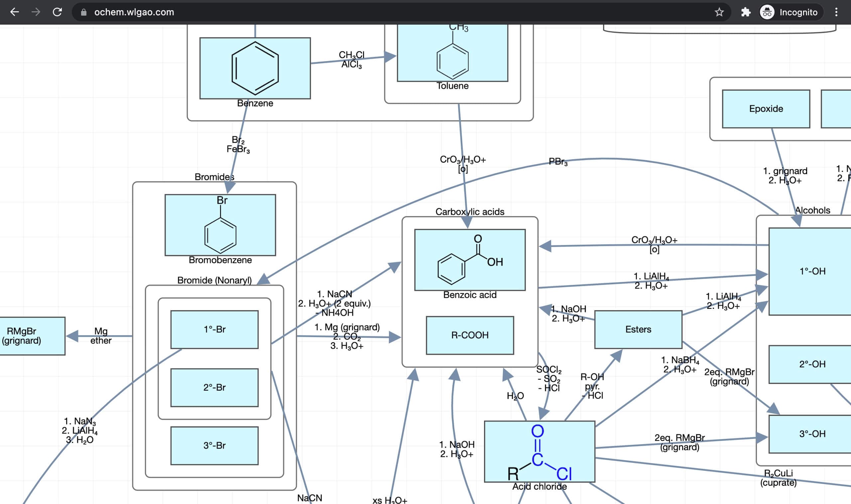Click the R-COOH node
This screenshot has width=851, height=504.
470,335
